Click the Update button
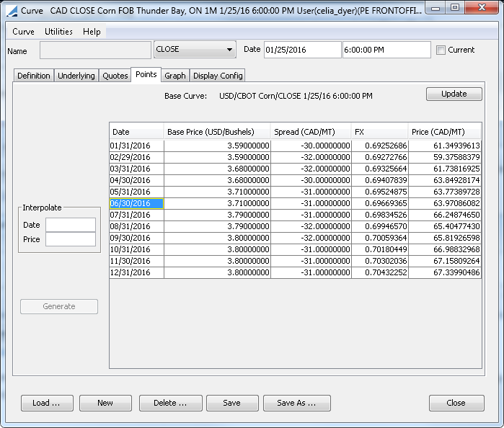The height and width of the screenshot is (428, 504). point(454,94)
